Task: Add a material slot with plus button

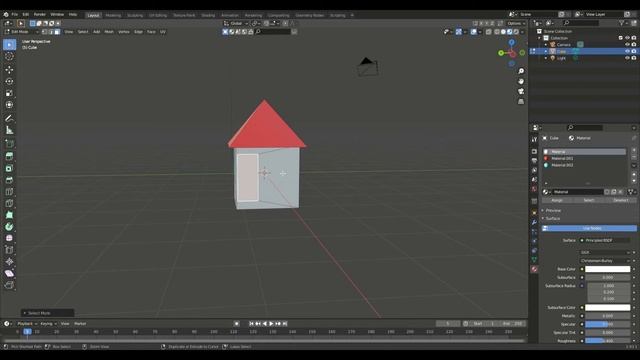Action: tap(634, 151)
